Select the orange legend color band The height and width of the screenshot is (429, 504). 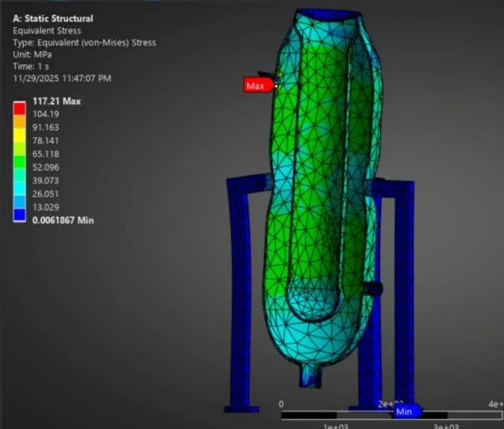click(19, 122)
